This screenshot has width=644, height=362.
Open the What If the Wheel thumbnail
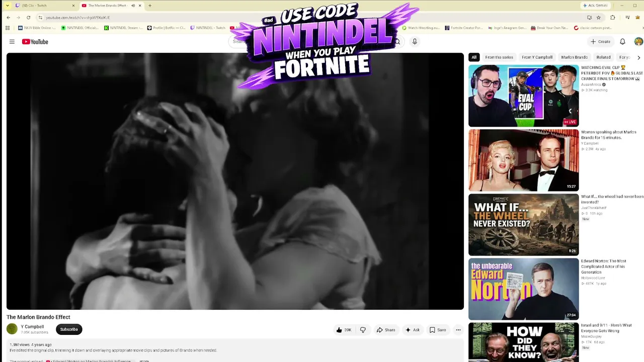(523, 225)
